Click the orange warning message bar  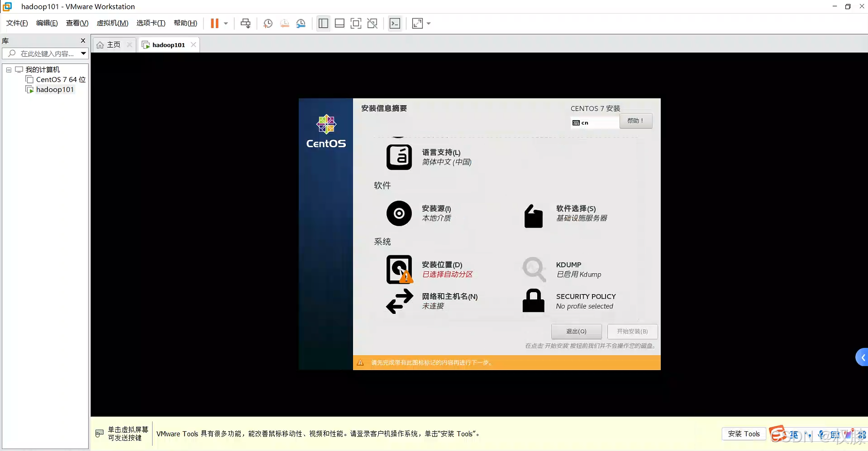(507, 362)
